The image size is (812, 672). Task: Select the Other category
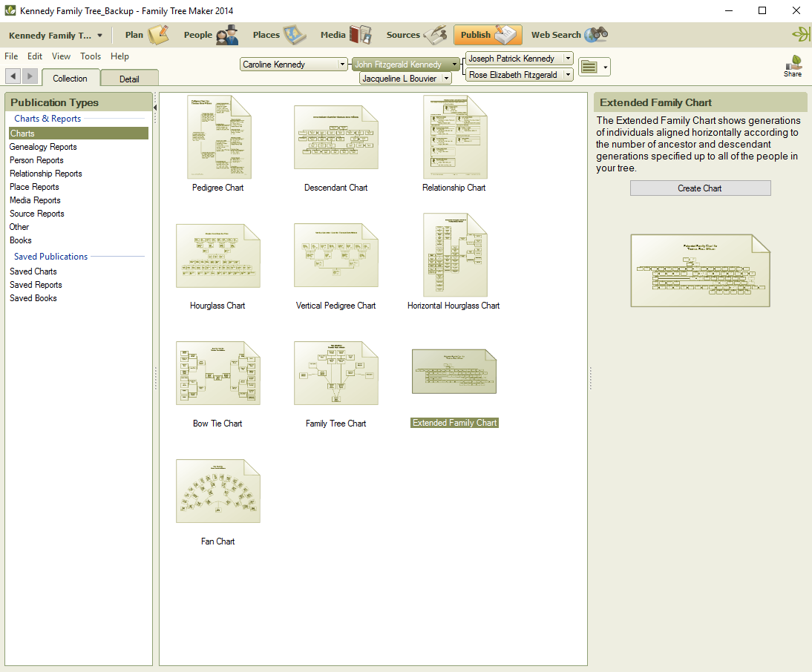(19, 227)
